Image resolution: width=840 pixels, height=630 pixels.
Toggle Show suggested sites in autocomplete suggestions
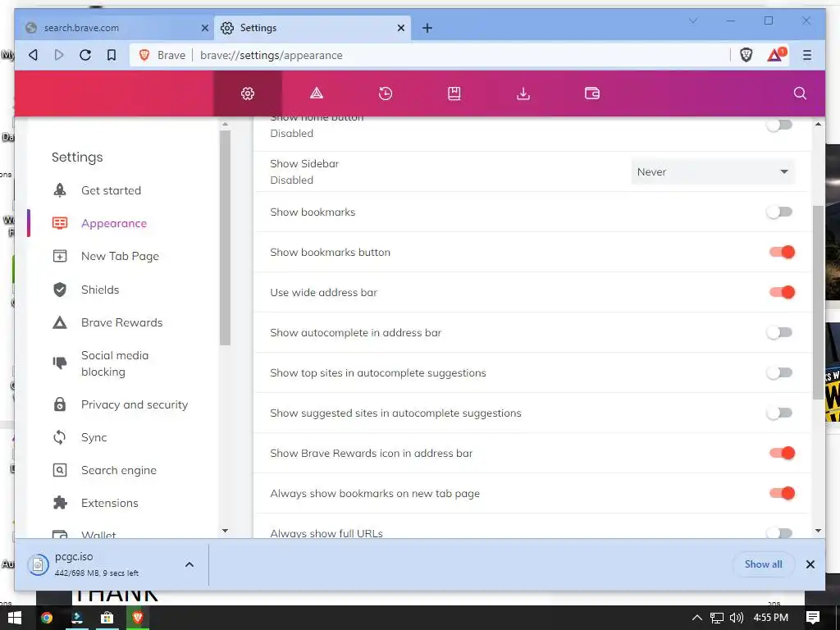[779, 413]
